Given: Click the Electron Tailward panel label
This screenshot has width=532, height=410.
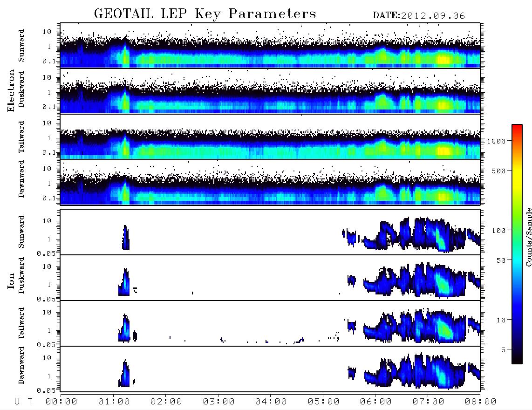Looking at the screenshot, I should click(21, 137).
